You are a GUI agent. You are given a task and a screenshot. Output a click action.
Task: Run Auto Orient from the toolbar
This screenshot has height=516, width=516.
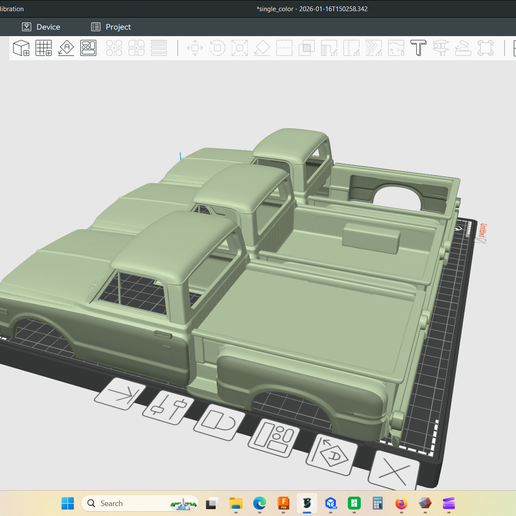point(66,48)
